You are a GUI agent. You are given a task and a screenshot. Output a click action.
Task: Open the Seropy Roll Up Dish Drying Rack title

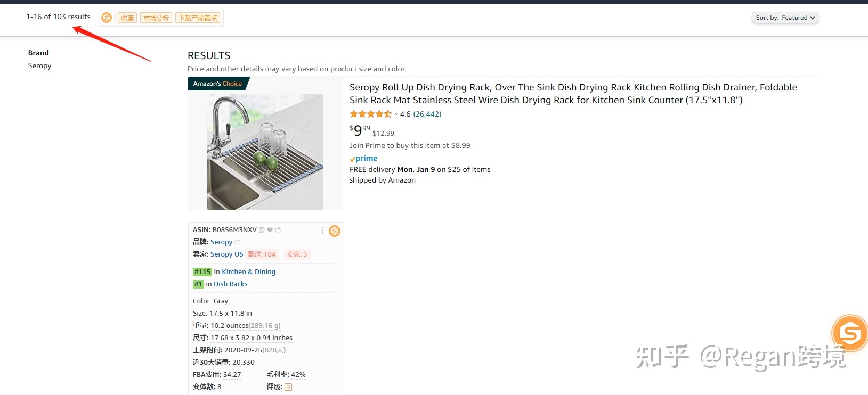[573, 94]
